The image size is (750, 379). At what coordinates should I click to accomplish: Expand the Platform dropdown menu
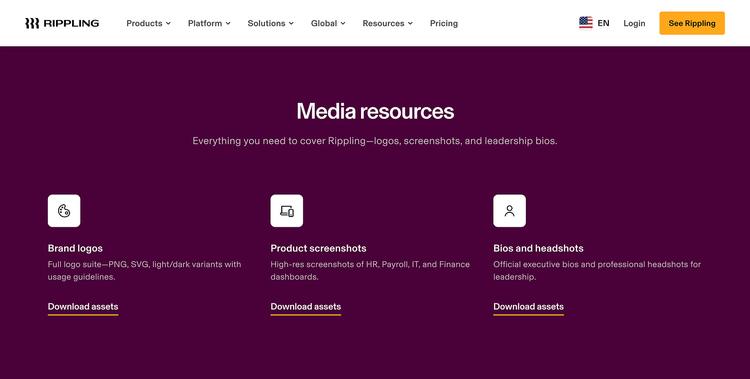click(x=209, y=23)
